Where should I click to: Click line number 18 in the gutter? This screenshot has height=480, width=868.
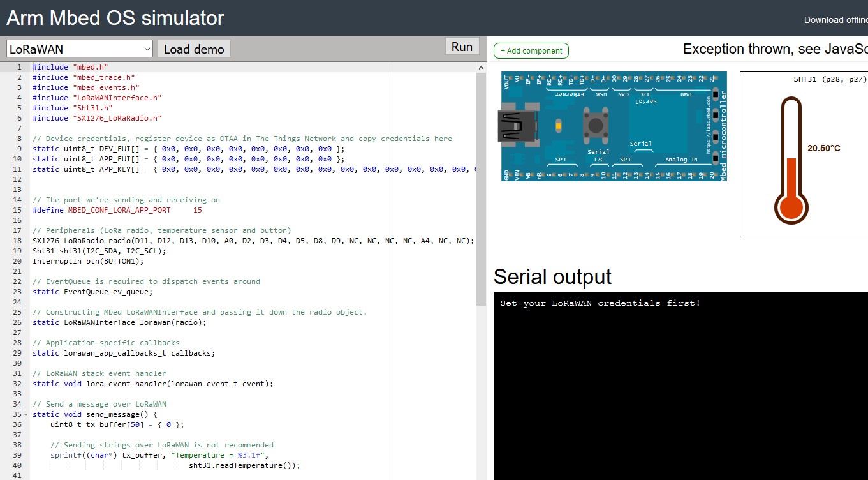17,241
